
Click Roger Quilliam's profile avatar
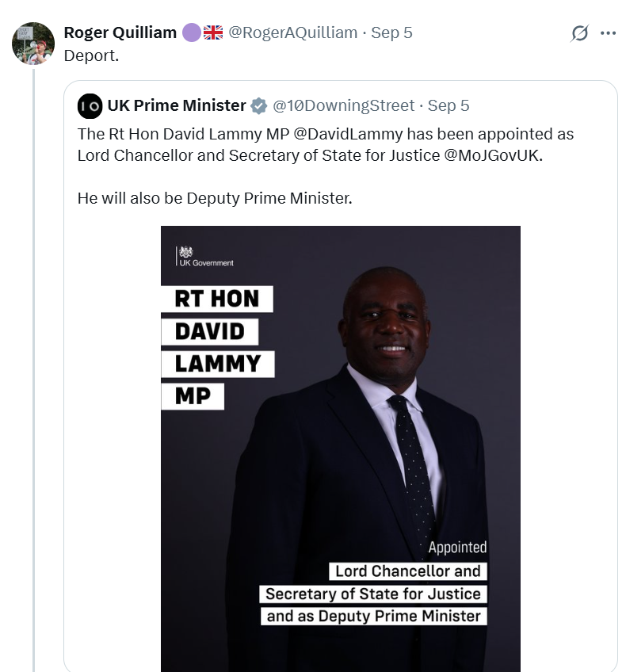tap(32, 44)
